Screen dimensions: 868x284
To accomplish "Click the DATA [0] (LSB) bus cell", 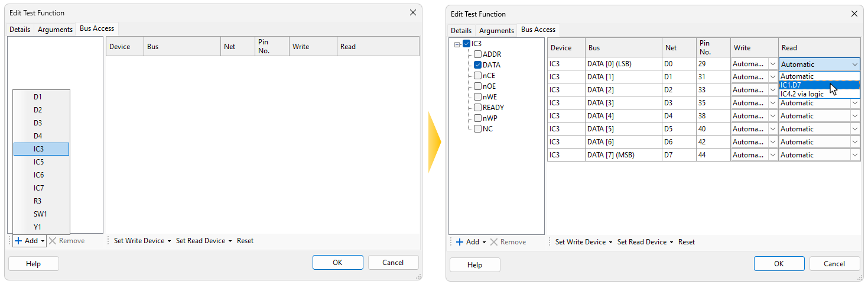I will tap(623, 64).
